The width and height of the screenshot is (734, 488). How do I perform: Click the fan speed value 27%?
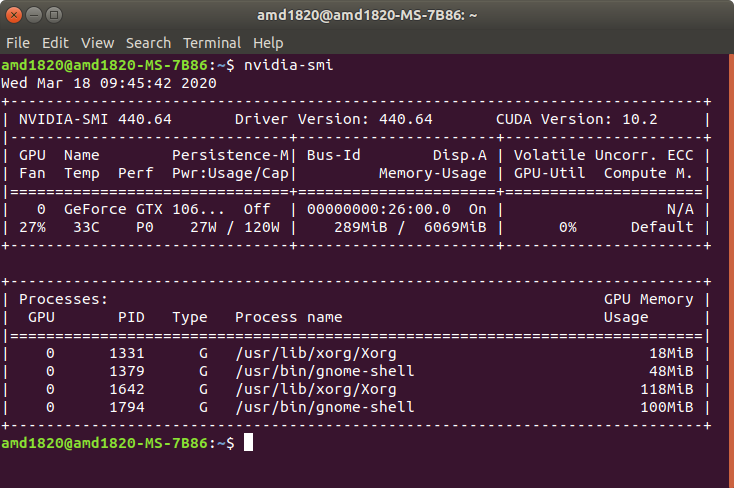(x=32, y=227)
